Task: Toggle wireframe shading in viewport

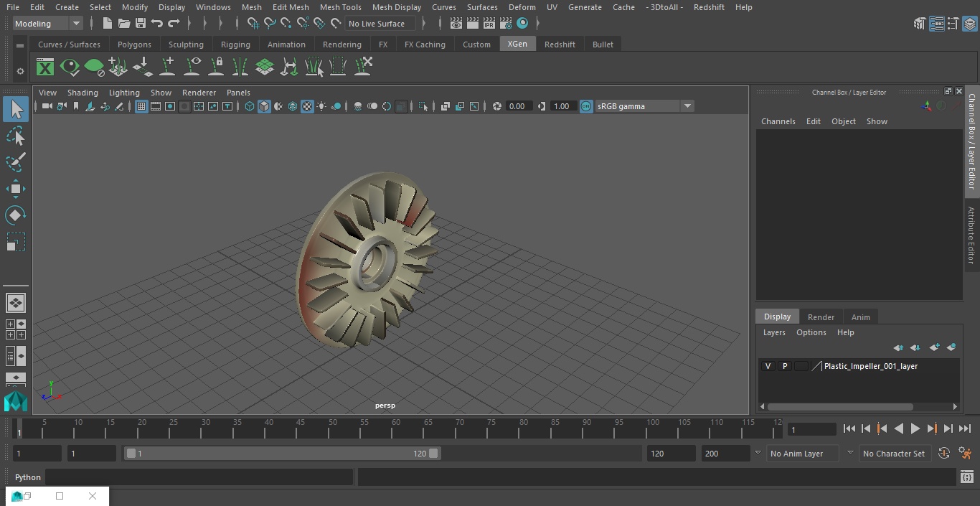Action: (x=250, y=106)
